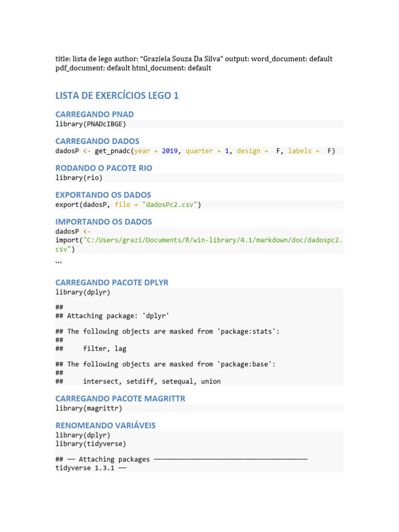Click the 'RODANDO O PACOTE RIO' heading
This screenshot has height=532, width=399.
pyautogui.click(x=104, y=168)
